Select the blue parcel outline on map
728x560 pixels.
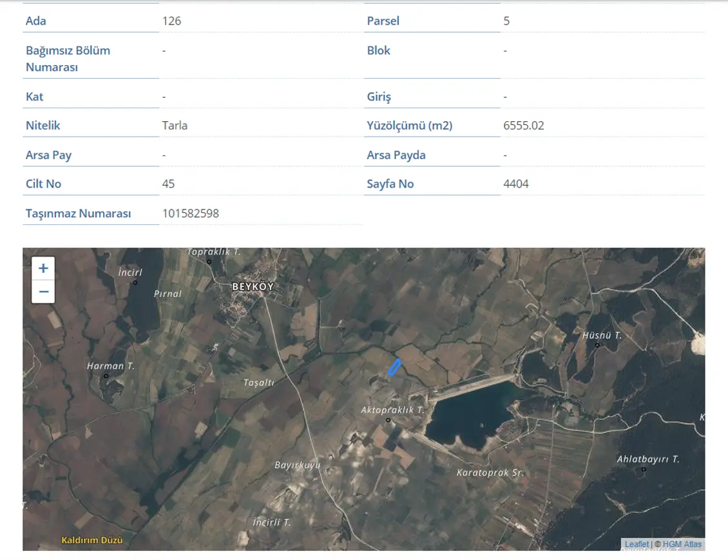click(x=394, y=367)
